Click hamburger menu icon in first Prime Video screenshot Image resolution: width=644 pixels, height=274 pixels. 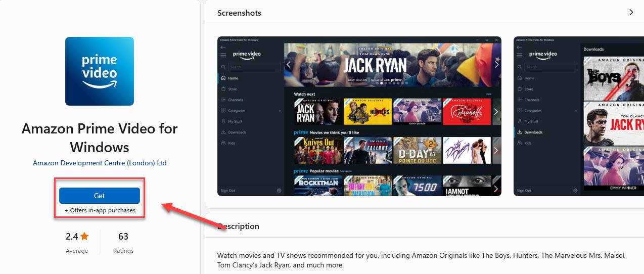[x=223, y=55]
